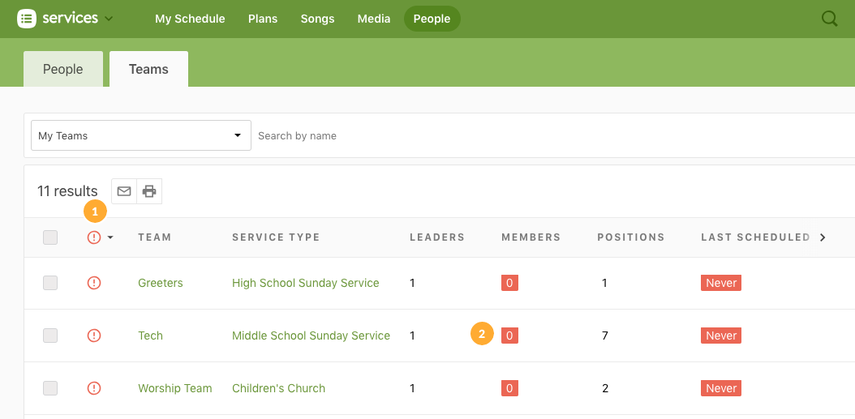The width and height of the screenshot is (855, 419).
Task: Open the Worship Team link
Action: click(x=175, y=388)
